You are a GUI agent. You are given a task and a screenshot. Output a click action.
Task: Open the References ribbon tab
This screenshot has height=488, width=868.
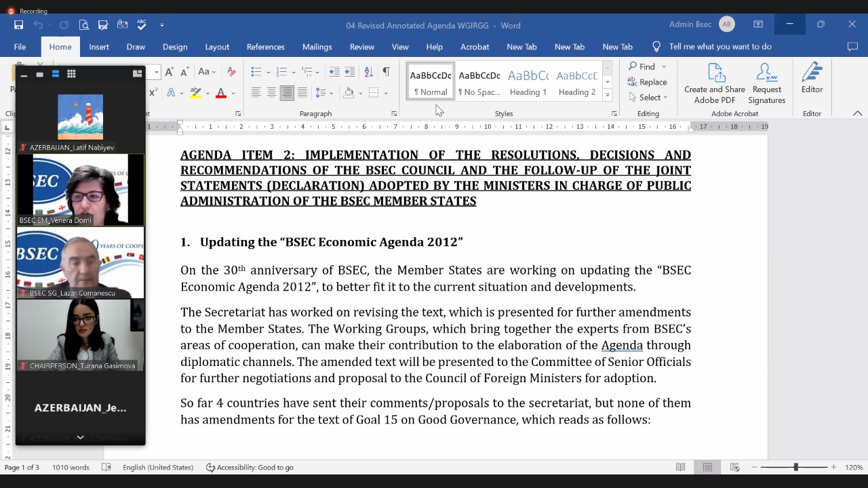tap(265, 47)
